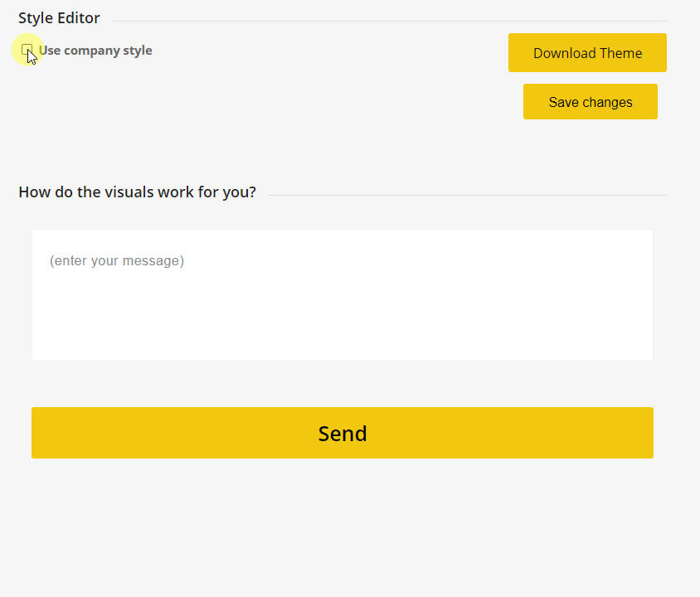Click the "Use company style" label text
The width and height of the screenshot is (700, 597).
[95, 51]
